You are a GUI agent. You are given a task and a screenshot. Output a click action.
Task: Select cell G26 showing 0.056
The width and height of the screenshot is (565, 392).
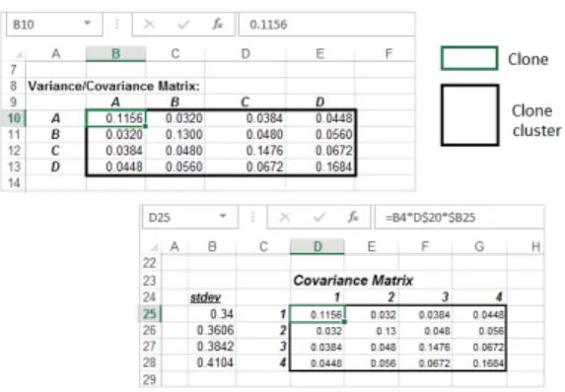point(479,330)
